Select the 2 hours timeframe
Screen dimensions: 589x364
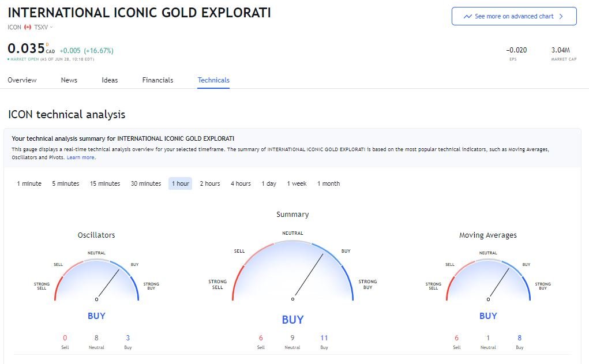(210, 183)
